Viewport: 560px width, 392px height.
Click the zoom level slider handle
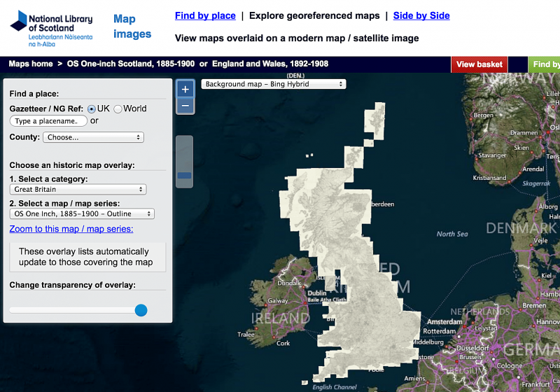pos(184,175)
